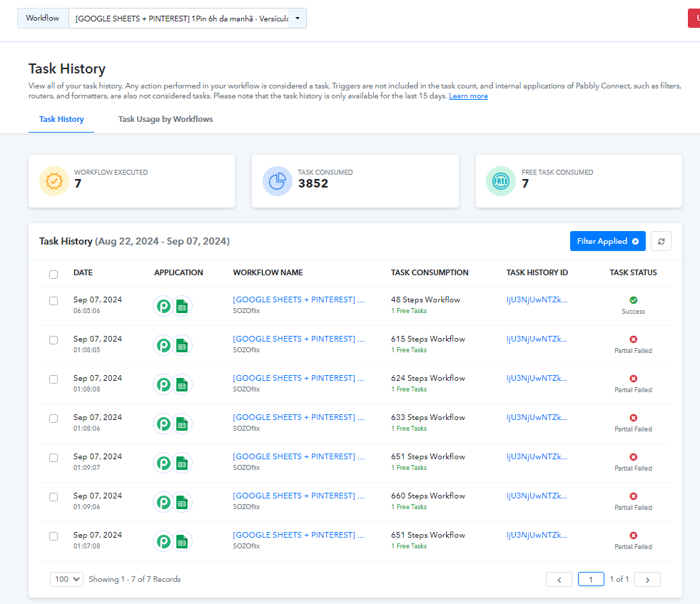Check the box for the 06:05:06 task row
Screen dimensions: 700x604
pyautogui.click(x=54, y=301)
